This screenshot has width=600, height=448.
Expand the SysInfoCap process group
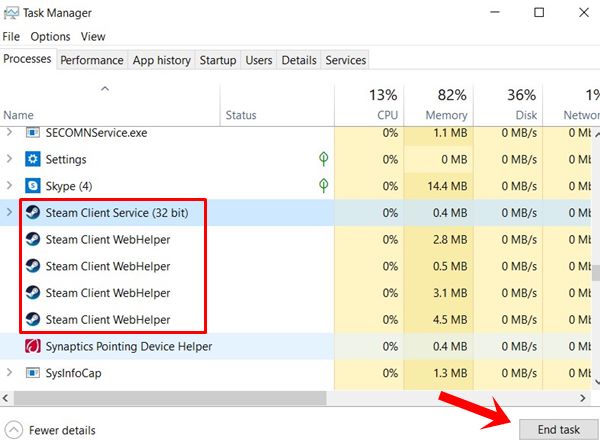coord(10,372)
